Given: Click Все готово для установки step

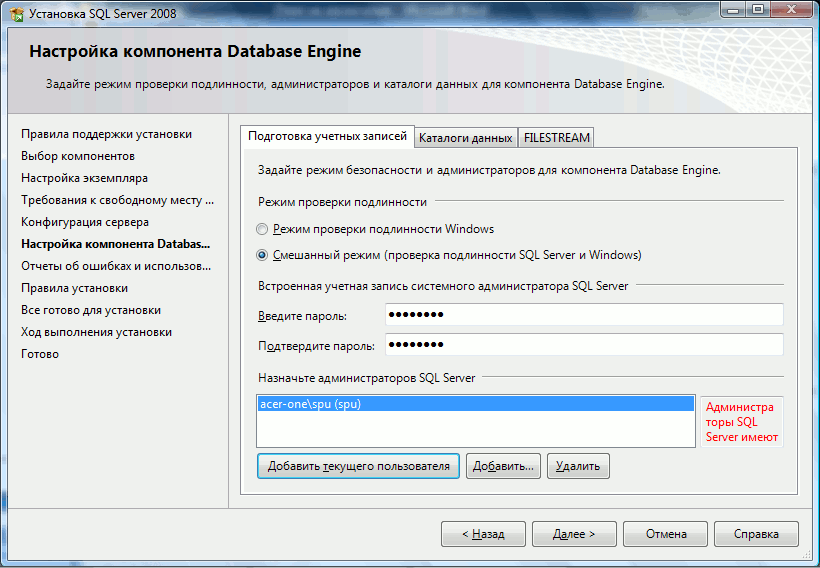Looking at the screenshot, I should click(x=91, y=310).
